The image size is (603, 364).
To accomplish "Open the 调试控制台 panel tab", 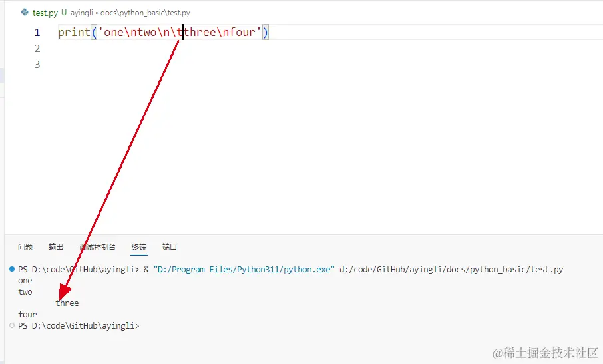I will click(x=97, y=247).
